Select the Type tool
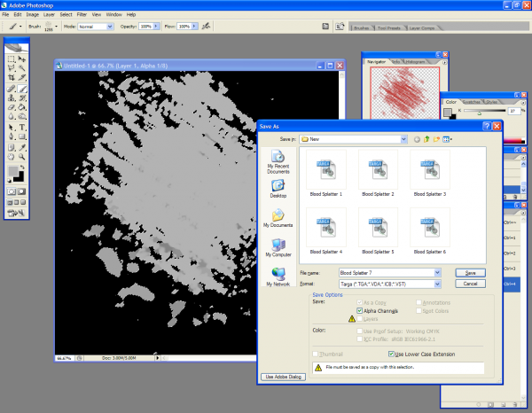This screenshot has height=413, width=532. 23,128
